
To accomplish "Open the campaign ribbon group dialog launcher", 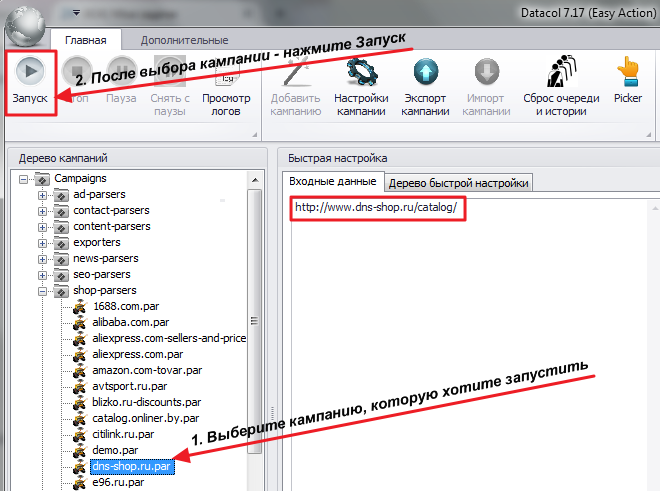I will 649,134.
